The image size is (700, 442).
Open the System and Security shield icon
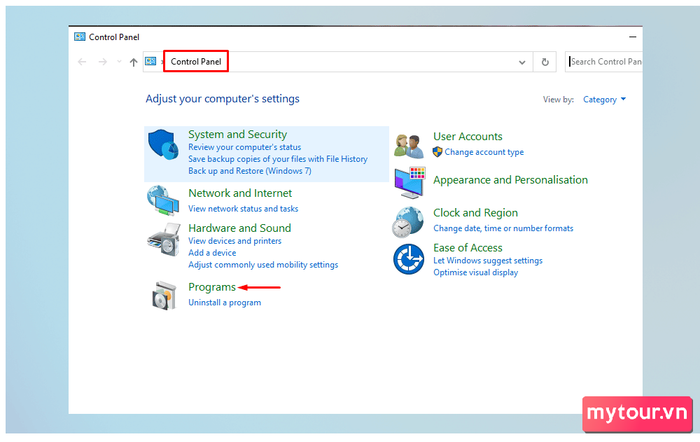(x=163, y=145)
